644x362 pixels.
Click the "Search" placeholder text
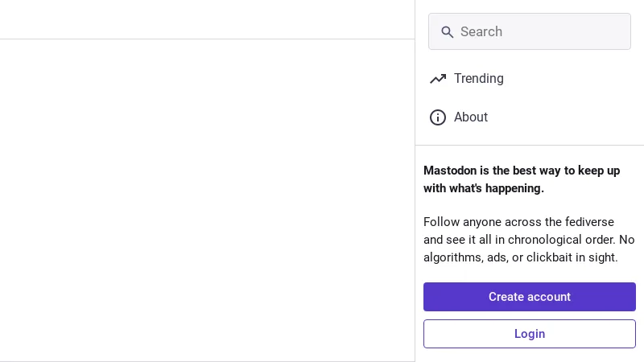pyautogui.click(x=481, y=32)
